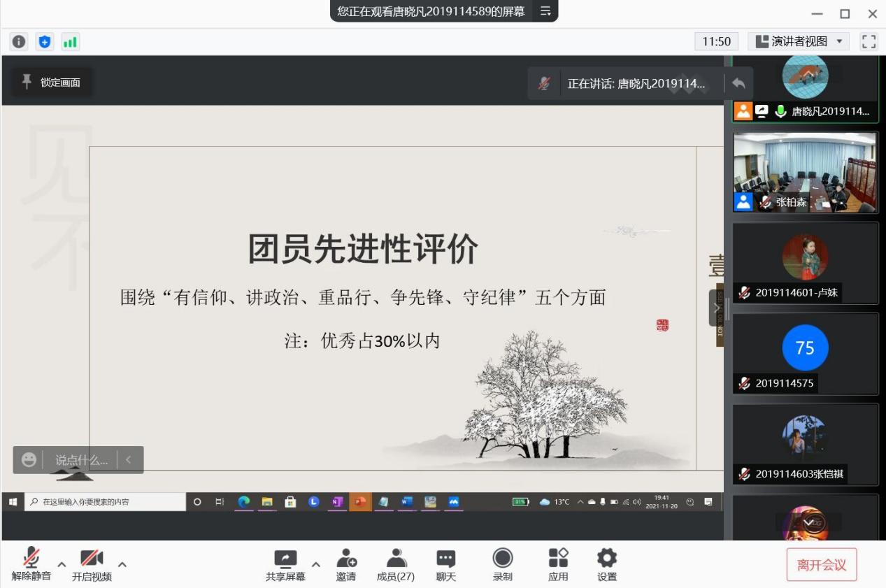Open the Members (成员) list
The width and height of the screenshot is (886, 588).
pyautogui.click(x=396, y=564)
